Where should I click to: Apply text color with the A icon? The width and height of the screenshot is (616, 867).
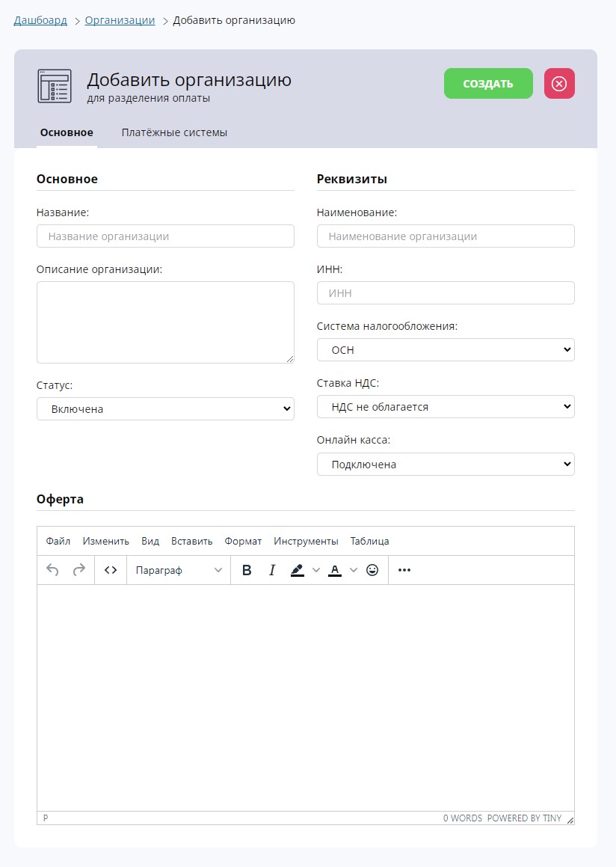coord(335,570)
